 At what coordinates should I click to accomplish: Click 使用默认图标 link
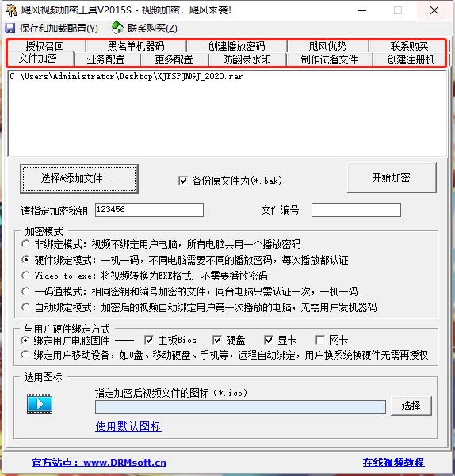coord(128,426)
